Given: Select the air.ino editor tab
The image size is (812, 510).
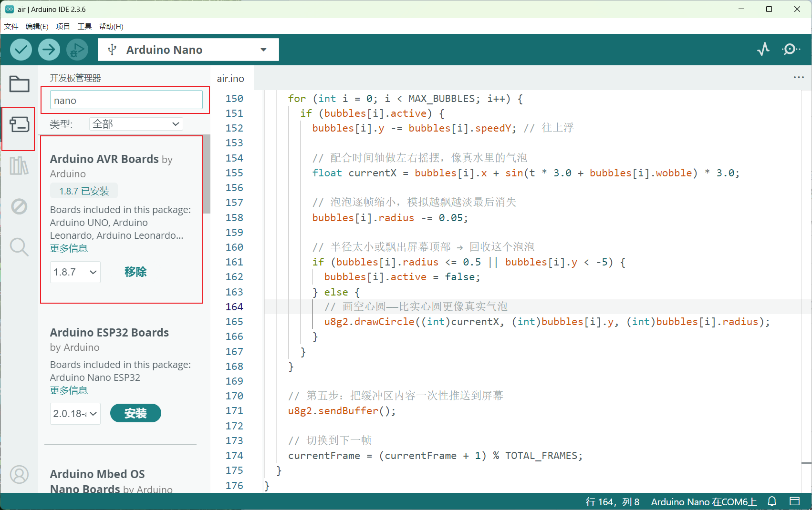Looking at the screenshot, I should click(230, 79).
